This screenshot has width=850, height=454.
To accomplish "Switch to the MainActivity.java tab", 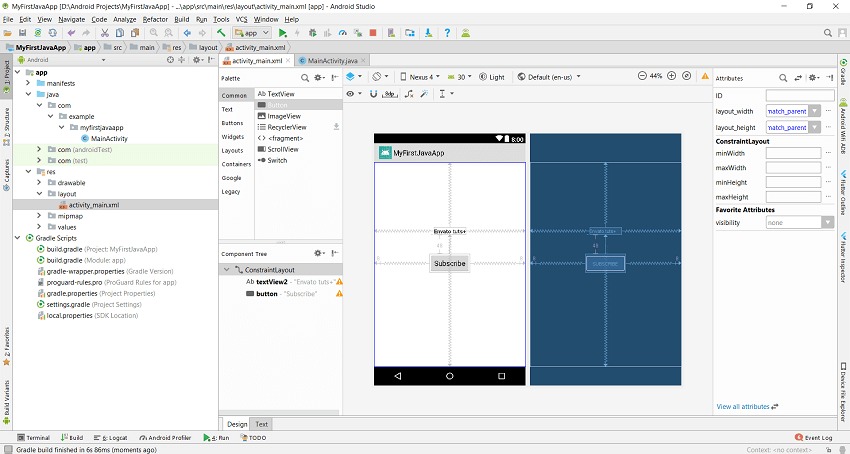I will (x=333, y=61).
